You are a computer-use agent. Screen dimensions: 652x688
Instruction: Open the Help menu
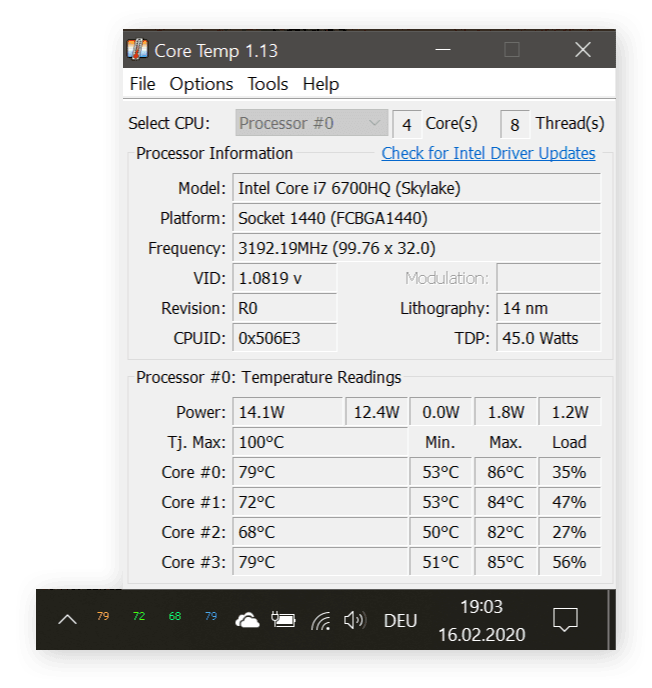click(x=321, y=84)
